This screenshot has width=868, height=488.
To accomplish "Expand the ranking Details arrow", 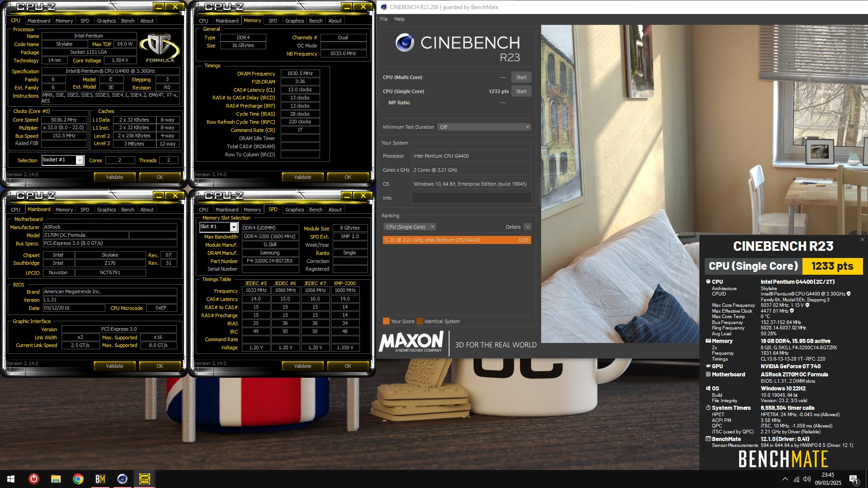I will pos(527,227).
